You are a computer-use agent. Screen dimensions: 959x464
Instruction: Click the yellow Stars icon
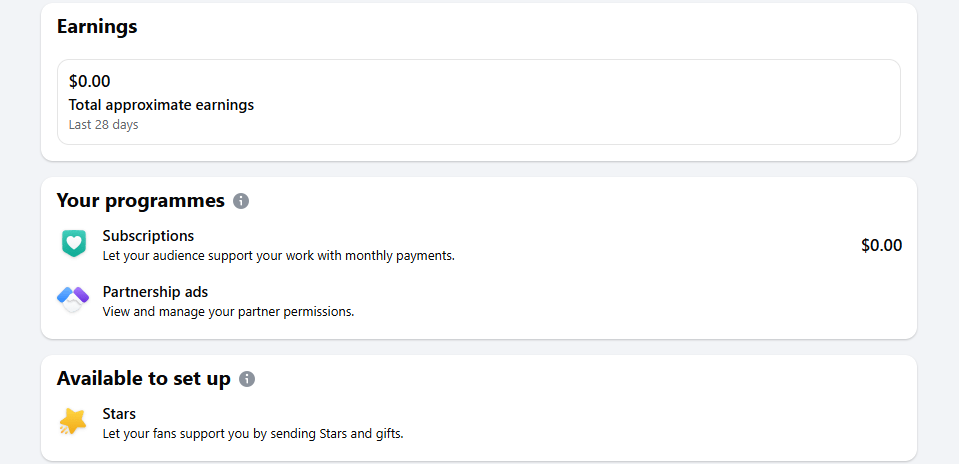(73, 422)
